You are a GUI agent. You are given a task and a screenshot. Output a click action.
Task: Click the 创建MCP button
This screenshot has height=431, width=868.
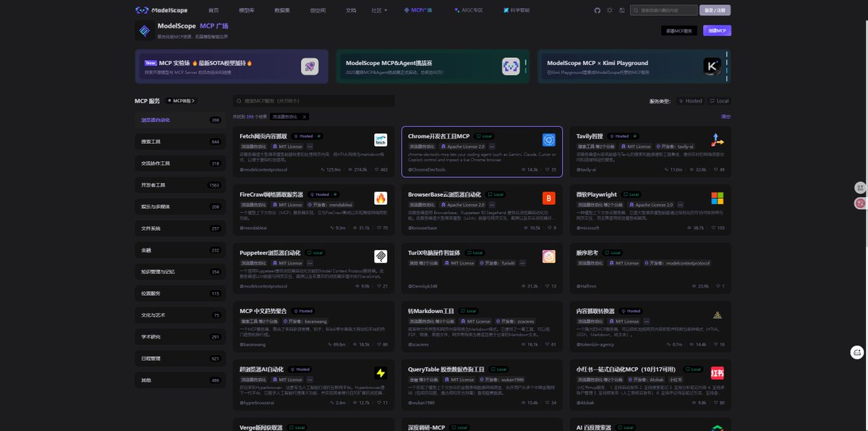point(717,30)
